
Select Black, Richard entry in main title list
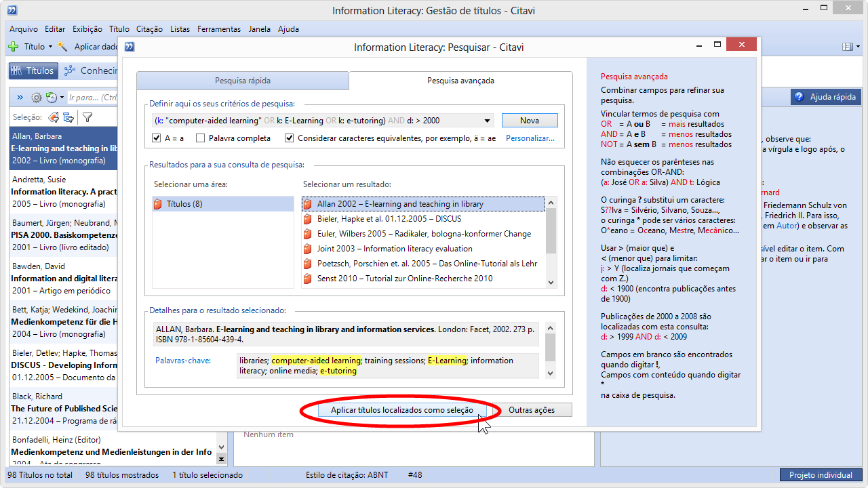point(62,409)
